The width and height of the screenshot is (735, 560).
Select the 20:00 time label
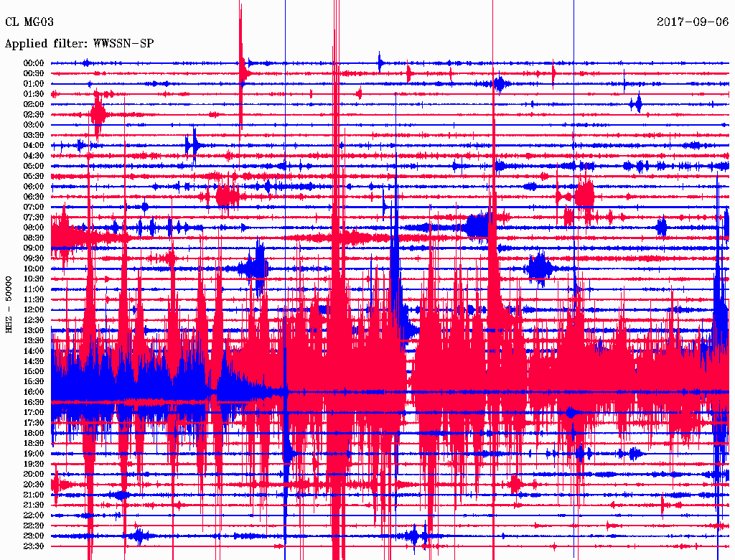click(x=34, y=474)
